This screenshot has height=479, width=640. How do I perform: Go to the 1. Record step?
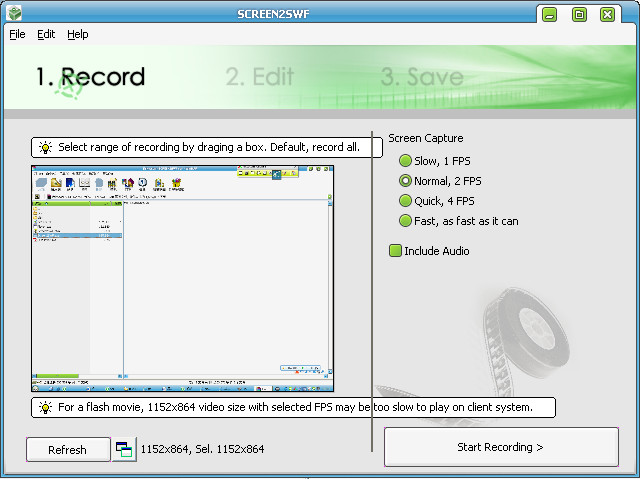tap(90, 77)
